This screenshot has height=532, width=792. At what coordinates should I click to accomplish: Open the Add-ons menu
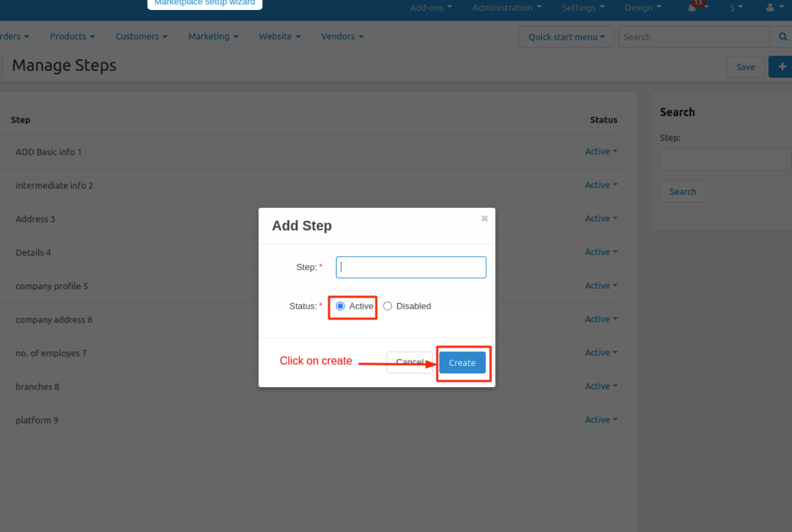coord(431,7)
